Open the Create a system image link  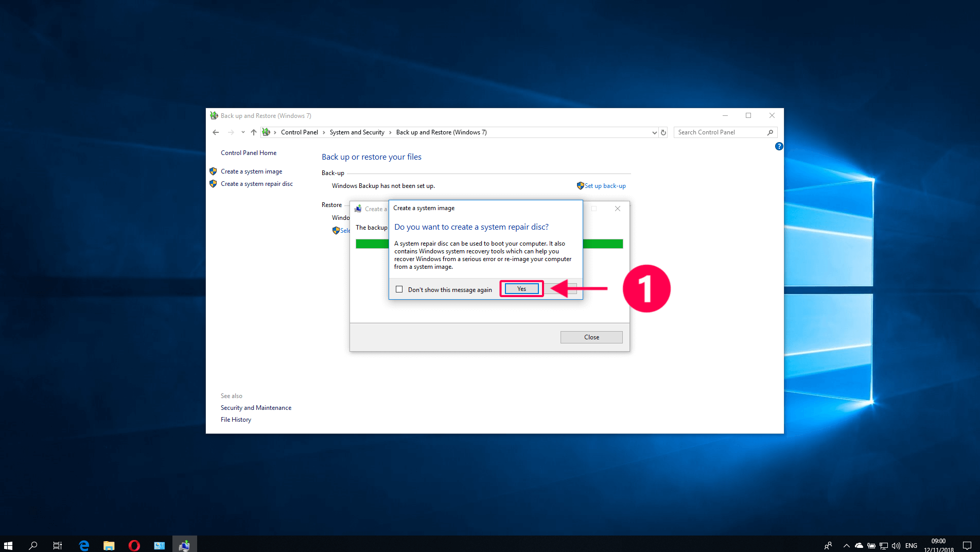[x=251, y=171]
